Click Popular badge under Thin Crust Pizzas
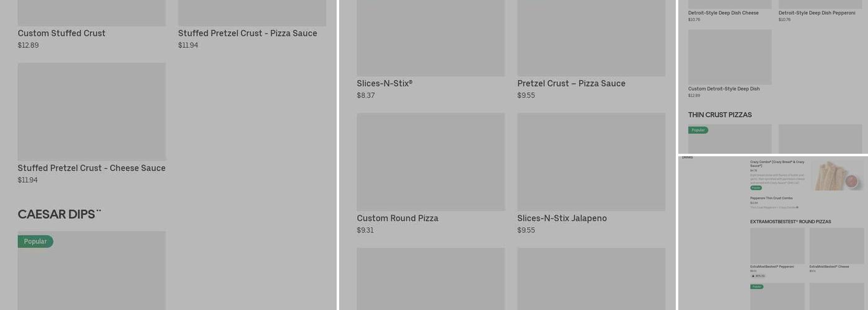This screenshot has width=868, height=310. (698, 130)
